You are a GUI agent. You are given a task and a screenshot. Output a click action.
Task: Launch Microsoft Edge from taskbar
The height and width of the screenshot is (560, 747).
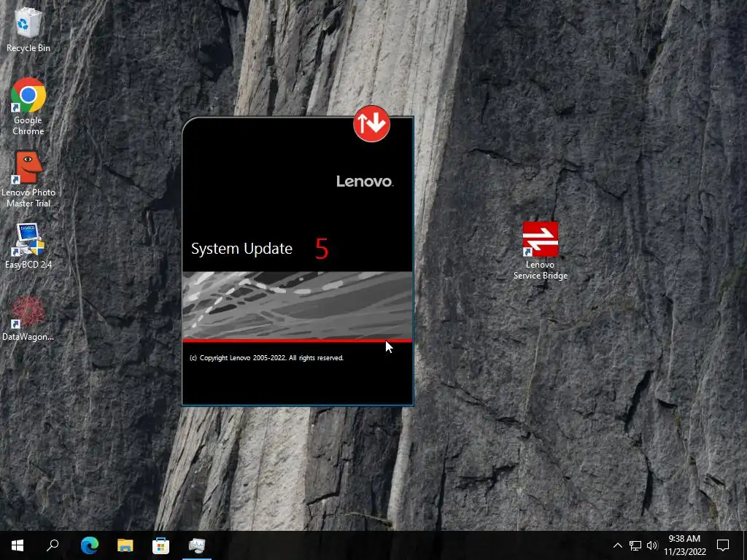point(90,545)
